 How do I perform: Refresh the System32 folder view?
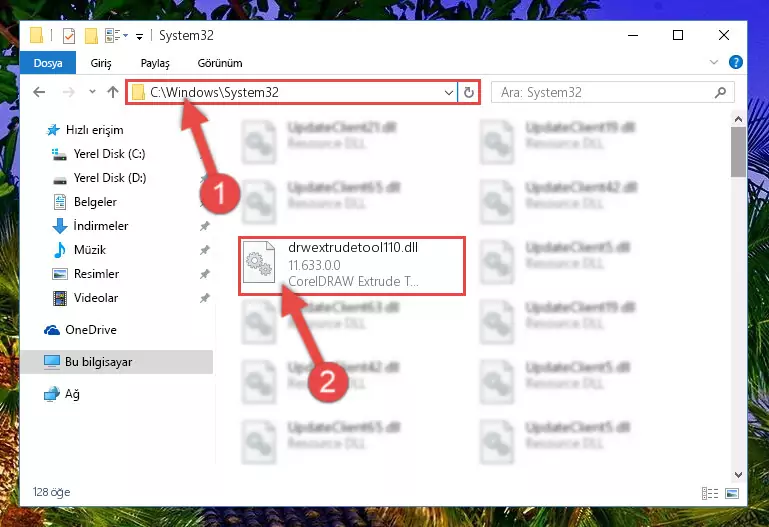[469, 92]
